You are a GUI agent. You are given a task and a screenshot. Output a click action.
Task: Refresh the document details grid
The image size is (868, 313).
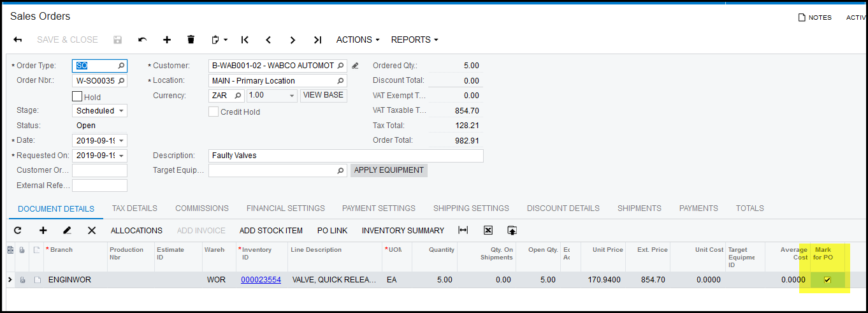click(18, 230)
